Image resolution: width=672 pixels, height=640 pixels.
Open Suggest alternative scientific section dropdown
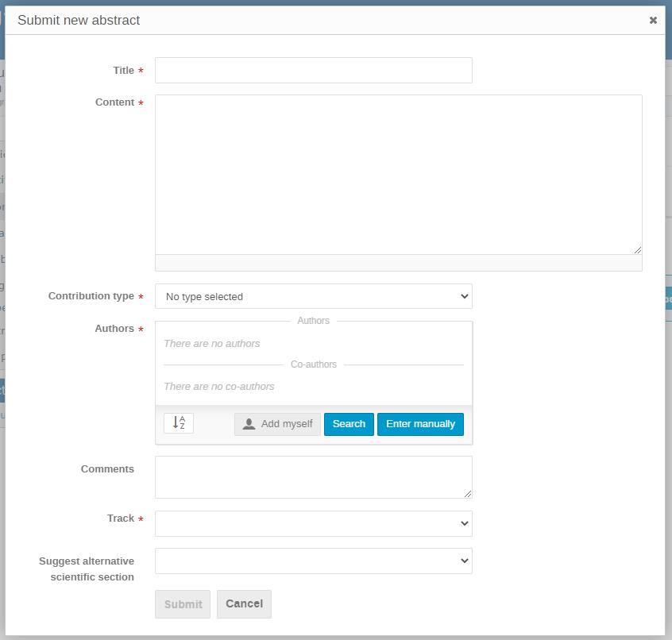click(x=313, y=561)
